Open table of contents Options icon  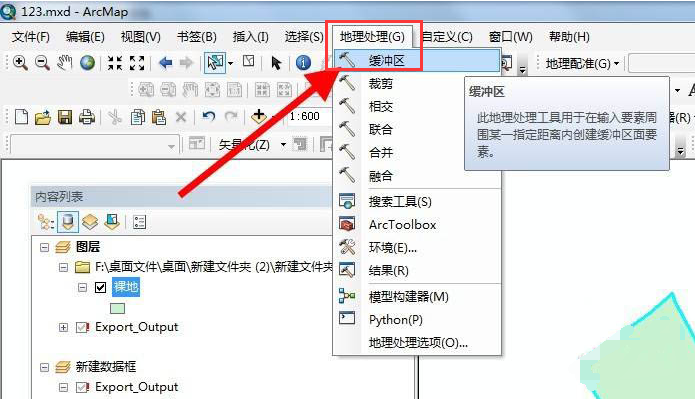139,222
